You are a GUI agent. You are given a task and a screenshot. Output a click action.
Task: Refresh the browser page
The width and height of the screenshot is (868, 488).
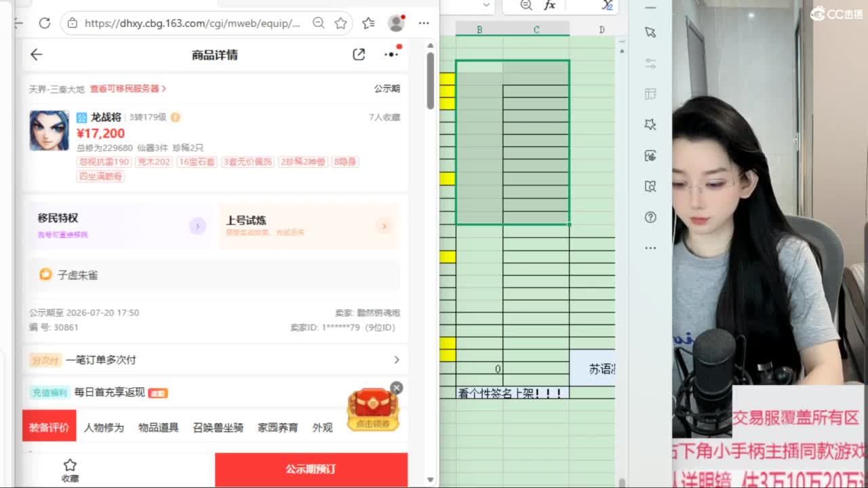45,23
